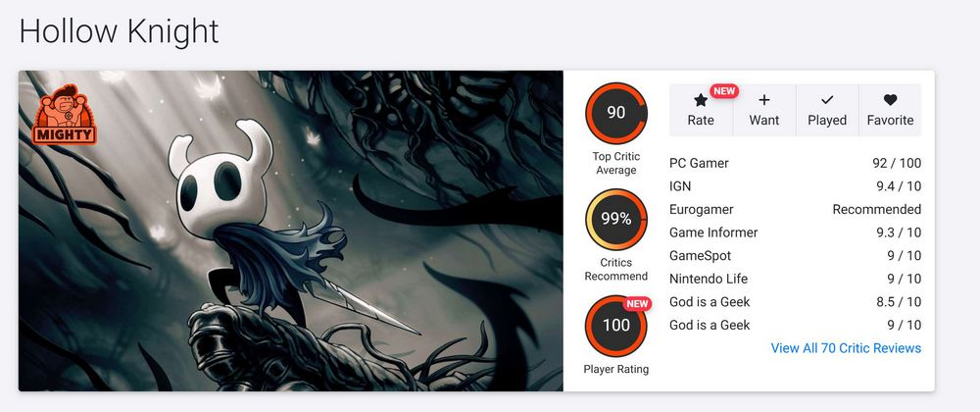
Task: Open the Game Informer review
Action: [795, 232]
